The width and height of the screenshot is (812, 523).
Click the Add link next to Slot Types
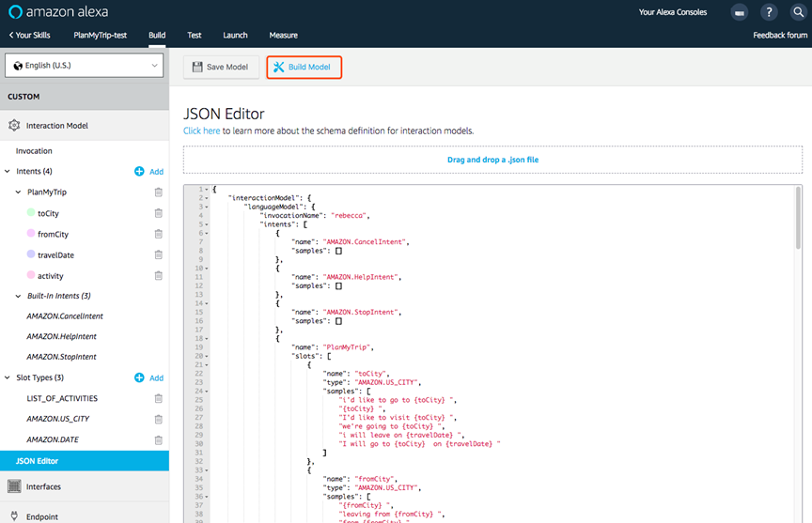tap(156, 378)
